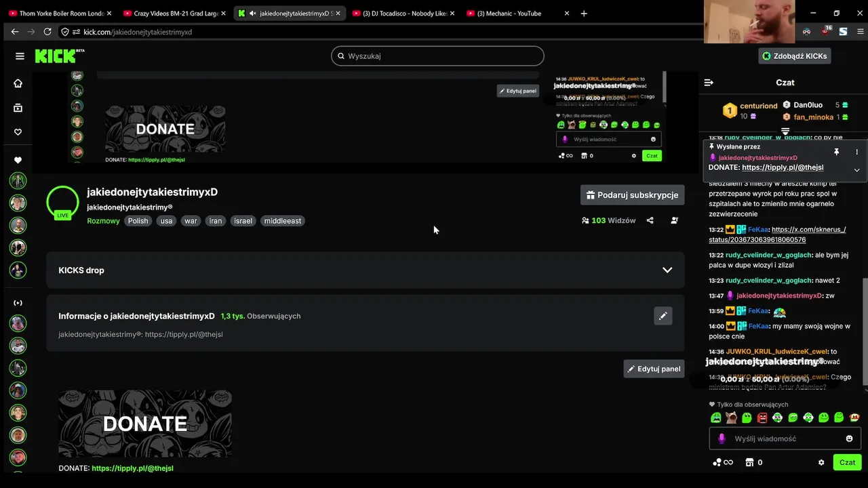Expand the chat leaderboard handle
Image resolution: width=868 pixels, height=488 pixels.
[785, 131]
